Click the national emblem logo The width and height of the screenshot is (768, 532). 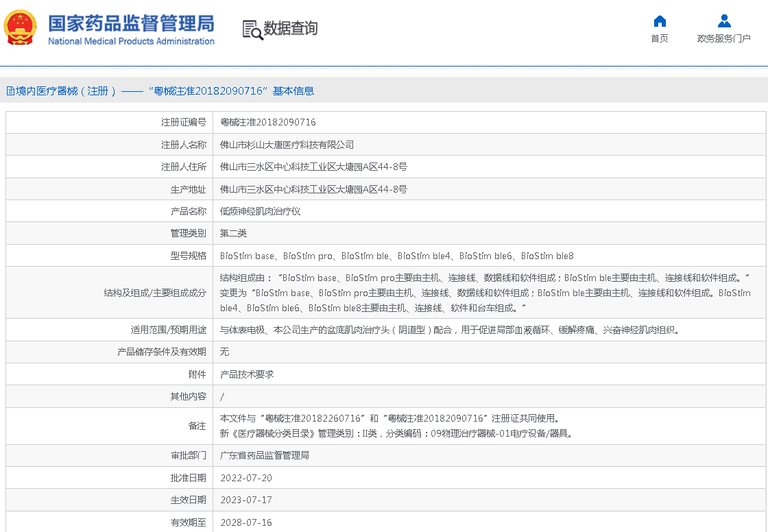click(21, 28)
